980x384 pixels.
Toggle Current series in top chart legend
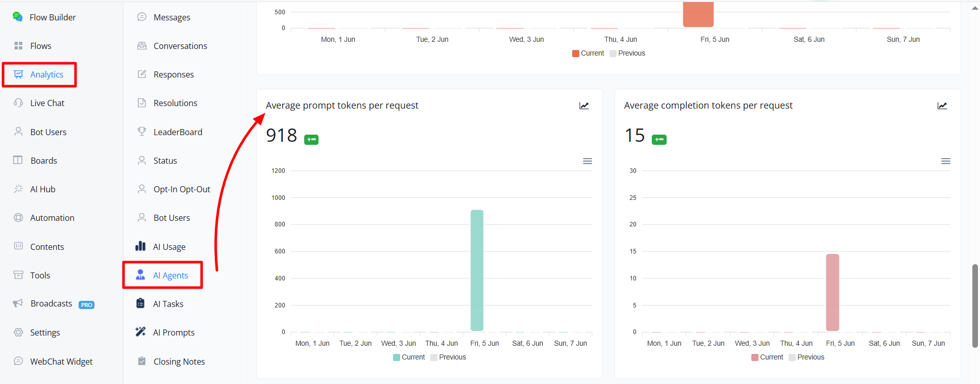(x=588, y=53)
